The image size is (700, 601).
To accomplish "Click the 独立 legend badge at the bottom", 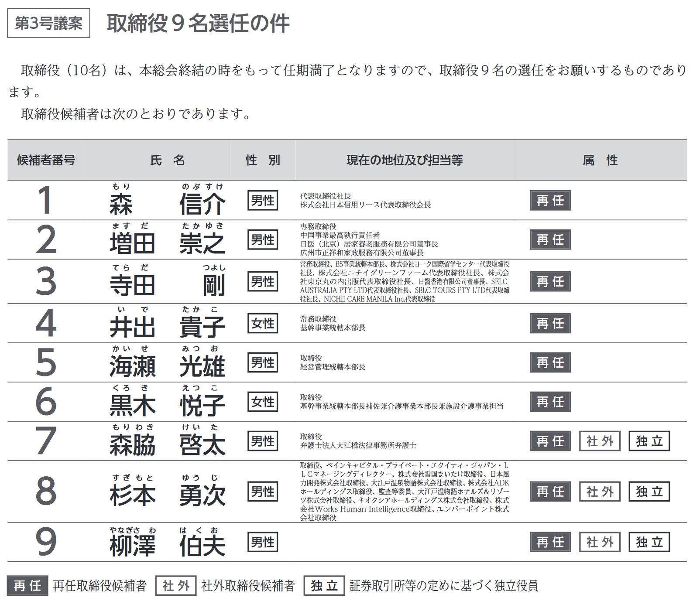I will pyautogui.click(x=324, y=586).
